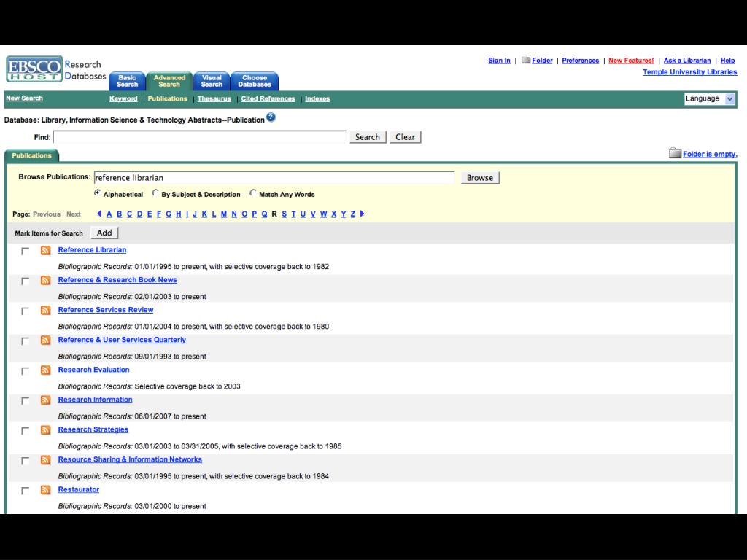Select the Alphabetical radio button
This screenshot has height=560, width=747.
point(97,192)
